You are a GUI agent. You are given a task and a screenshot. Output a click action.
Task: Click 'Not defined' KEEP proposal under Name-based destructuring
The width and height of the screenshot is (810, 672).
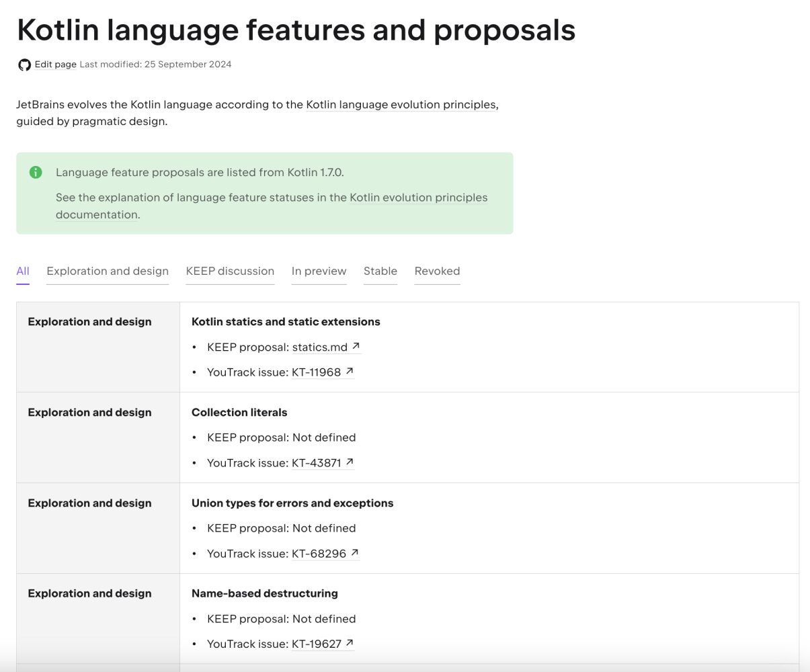(x=324, y=619)
